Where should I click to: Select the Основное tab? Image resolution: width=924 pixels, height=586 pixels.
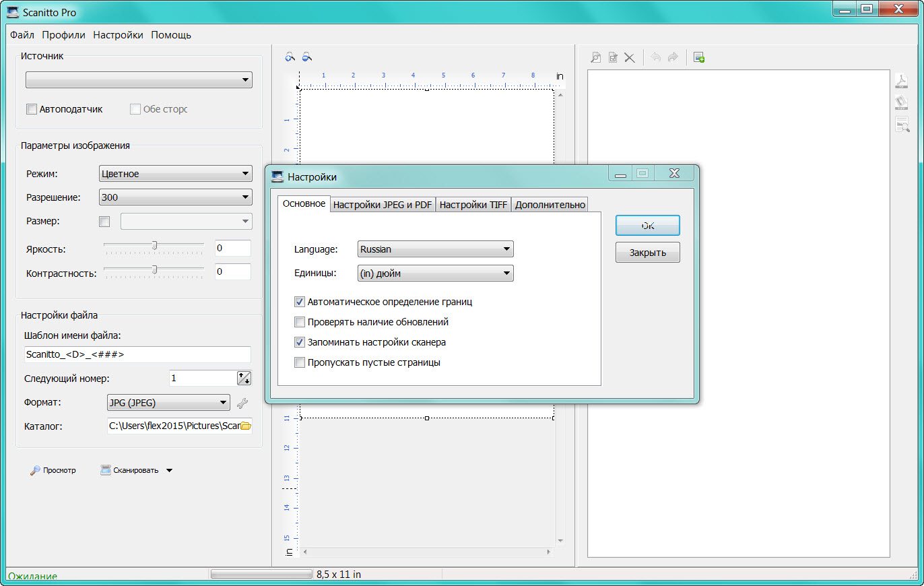304,203
